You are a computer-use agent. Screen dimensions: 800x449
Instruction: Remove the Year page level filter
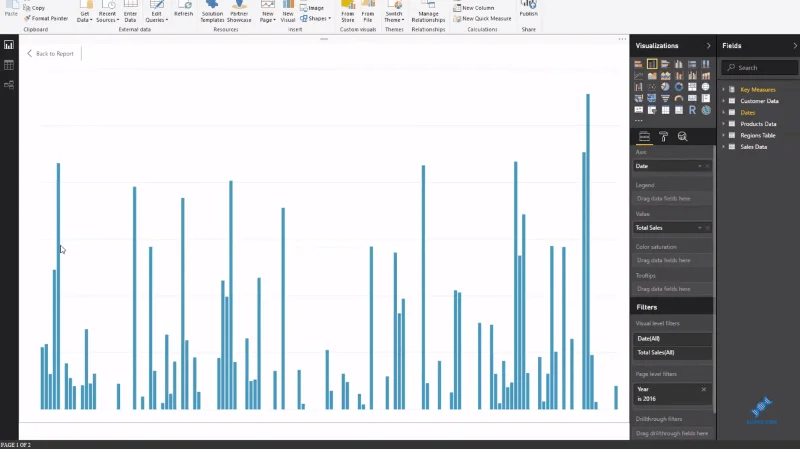point(704,389)
